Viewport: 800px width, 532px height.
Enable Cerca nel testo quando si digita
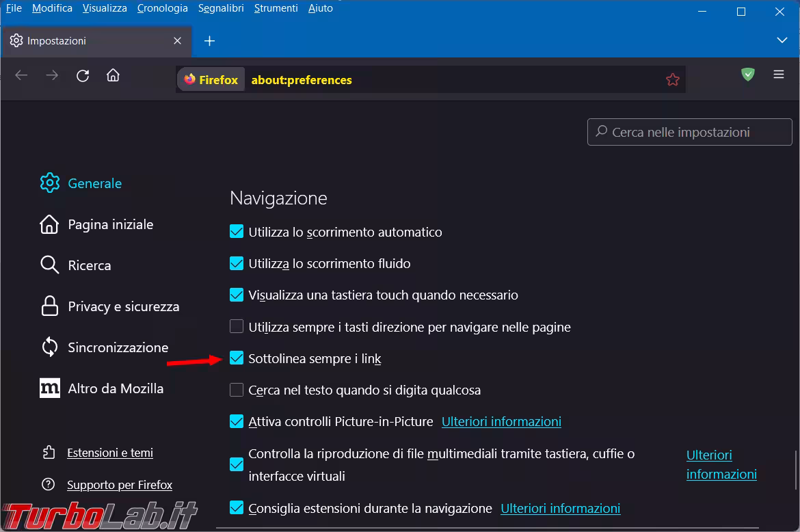(237, 390)
